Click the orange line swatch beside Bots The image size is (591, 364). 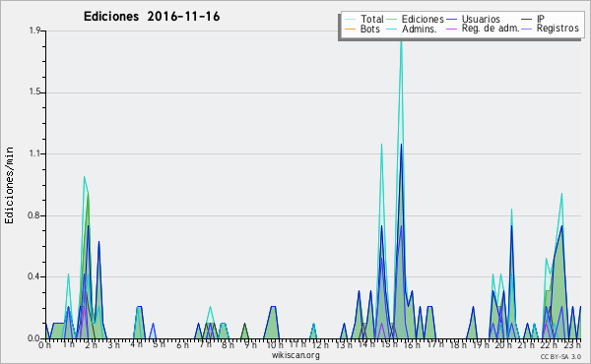tap(350, 29)
